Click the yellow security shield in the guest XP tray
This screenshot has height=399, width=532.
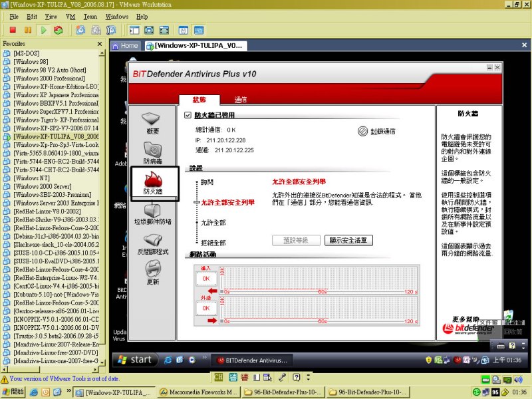[x=429, y=360]
